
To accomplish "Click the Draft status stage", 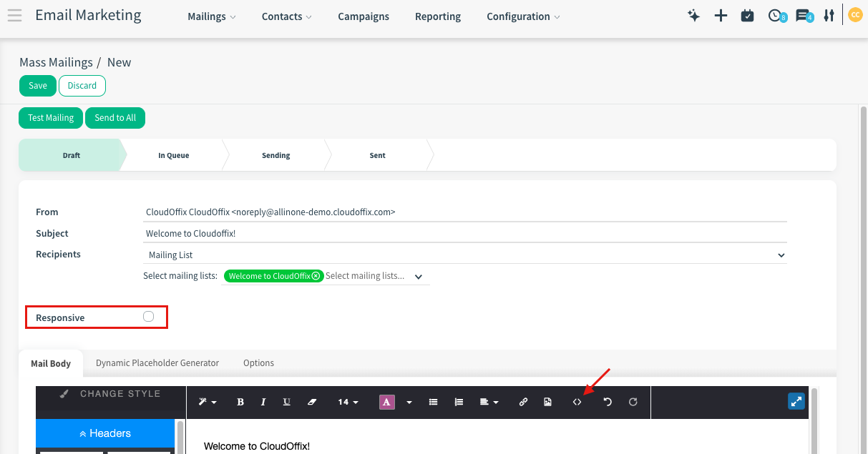I will [x=72, y=155].
